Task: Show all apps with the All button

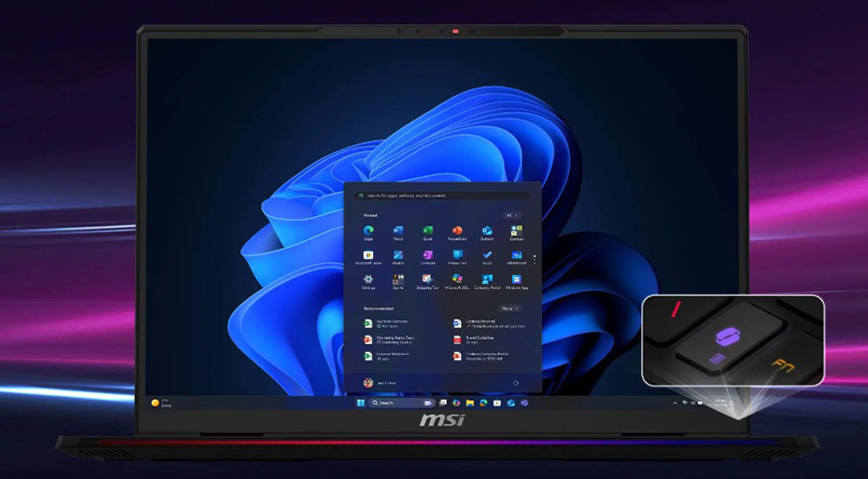Action: 511,215
